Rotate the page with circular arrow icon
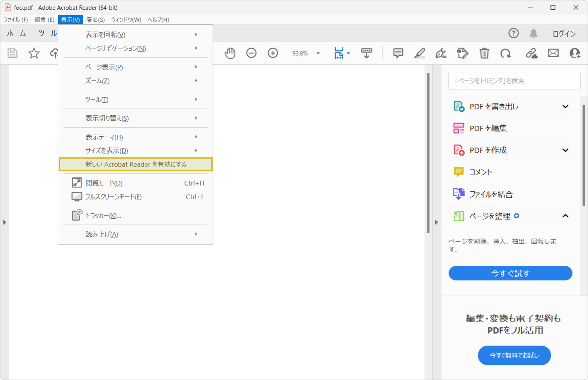 [506, 53]
